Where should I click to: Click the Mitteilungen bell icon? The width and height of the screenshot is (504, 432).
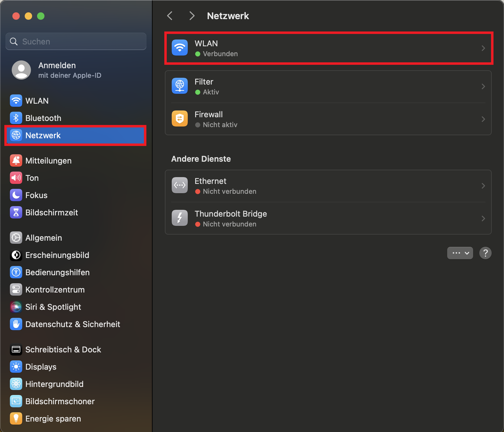pos(16,160)
